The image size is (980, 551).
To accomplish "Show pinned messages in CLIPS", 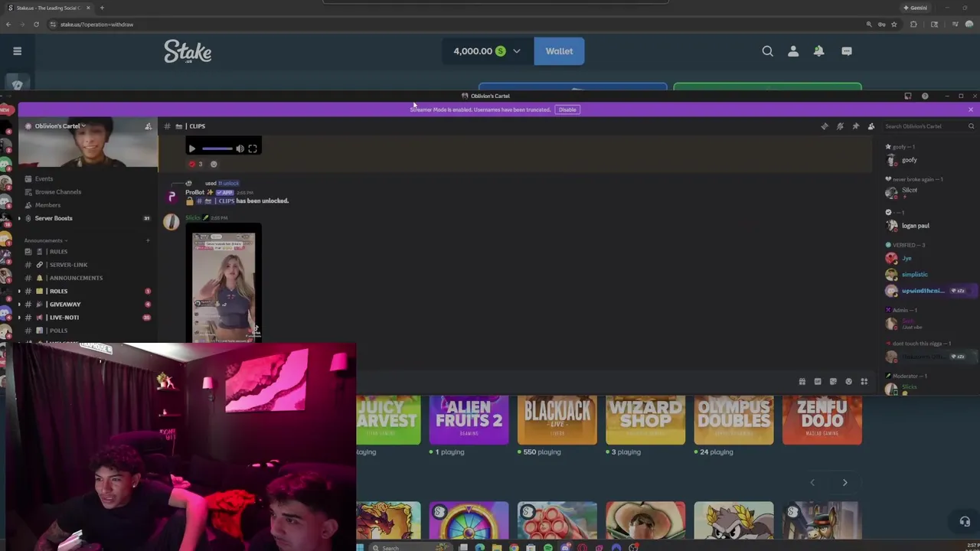I will (855, 126).
